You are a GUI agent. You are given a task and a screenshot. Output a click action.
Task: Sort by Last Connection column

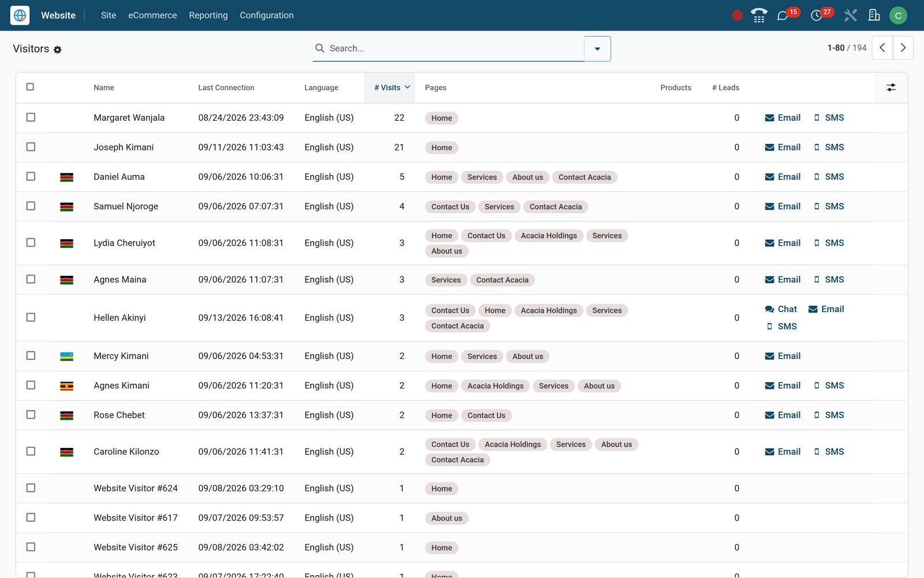click(x=226, y=88)
